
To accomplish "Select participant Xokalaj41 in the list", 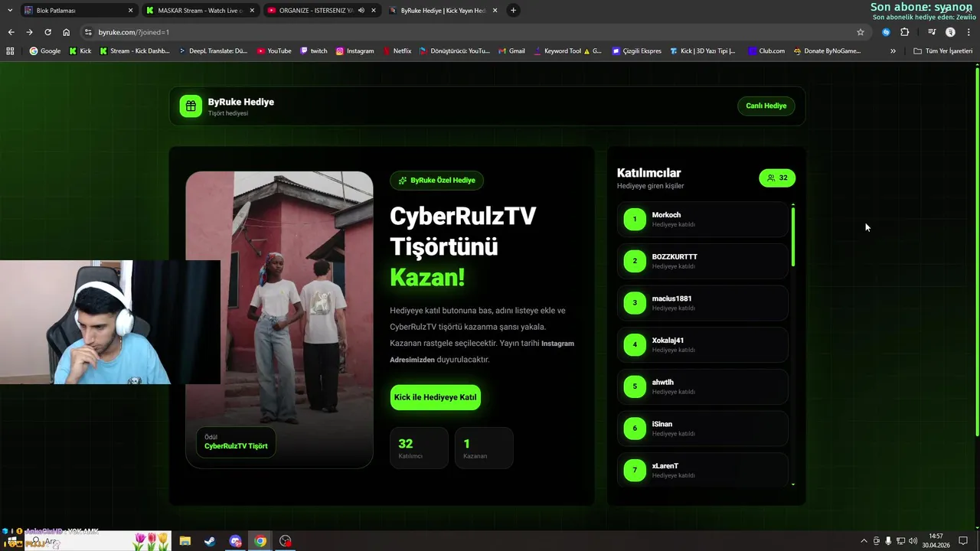I will click(702, 344).
